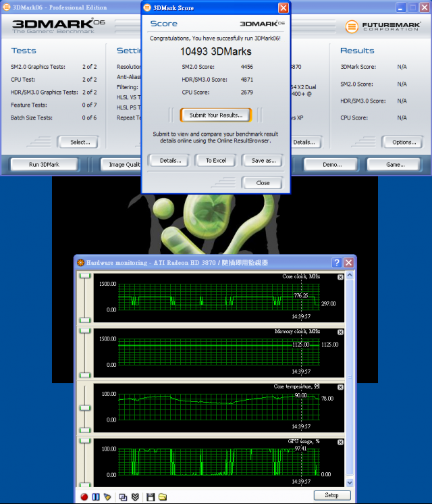Submit Your Results button in Score dialog
The width and height of the screenshot is (432, 504).
pyautogui.click(x=216, y=115)
